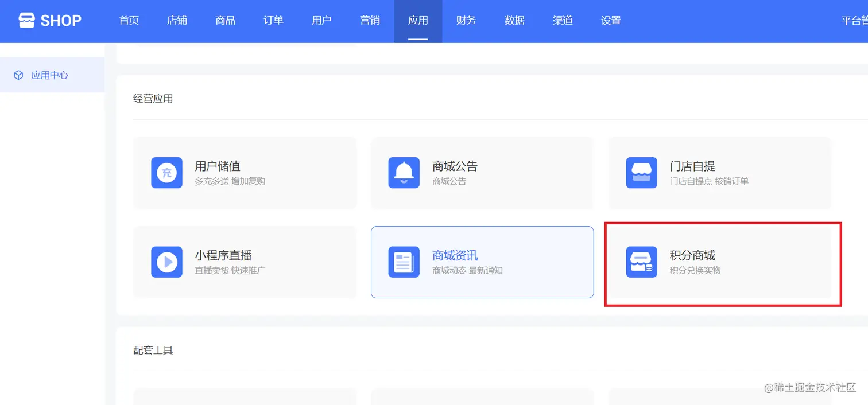Open the 财务 menu
Viewport: 868px width, 405px height.
(466, 21)
